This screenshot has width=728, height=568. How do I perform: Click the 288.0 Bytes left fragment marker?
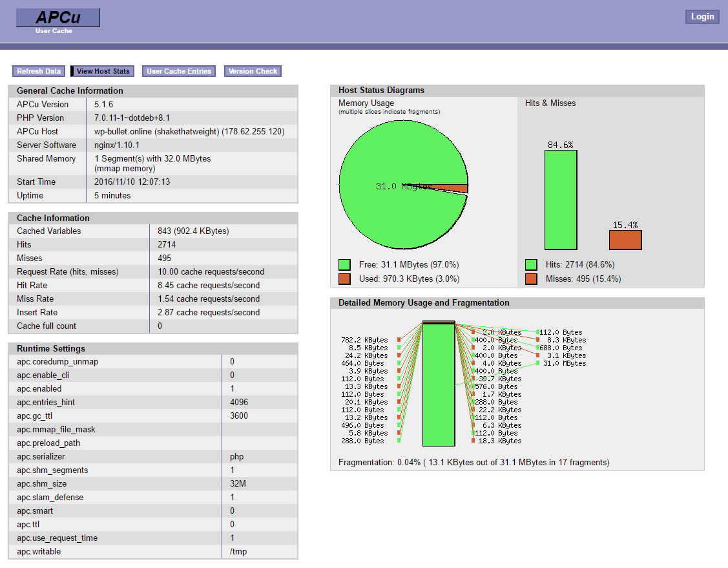click(x=399, y=441)
